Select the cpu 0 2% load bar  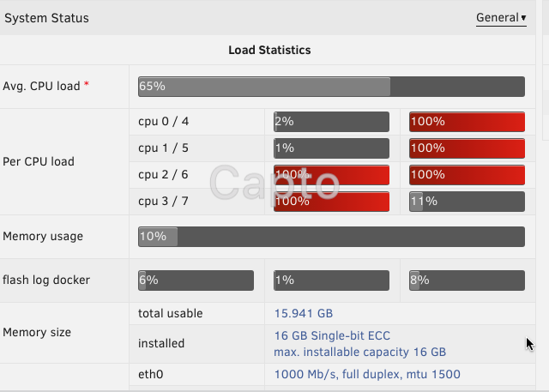click(331, 122)
